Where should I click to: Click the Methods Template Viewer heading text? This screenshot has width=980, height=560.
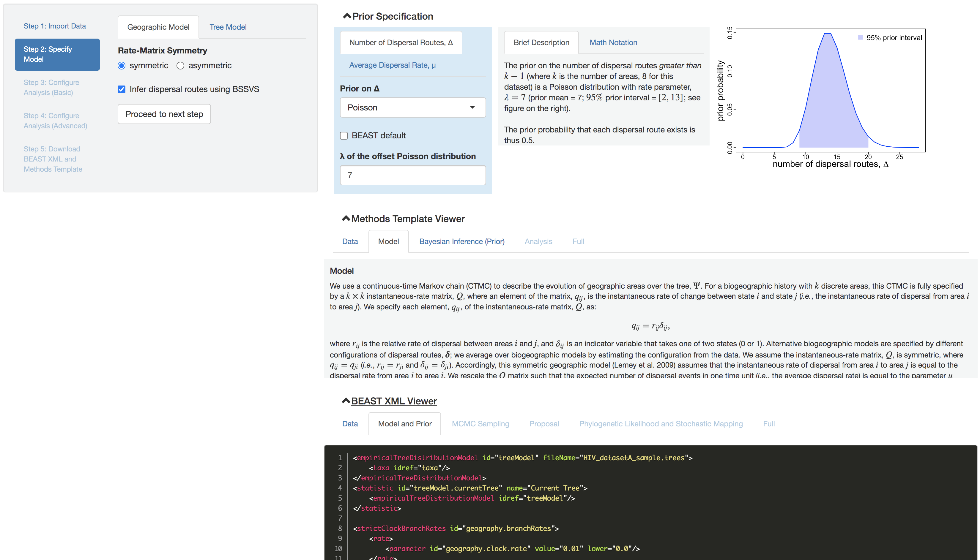tap(408, 219)
